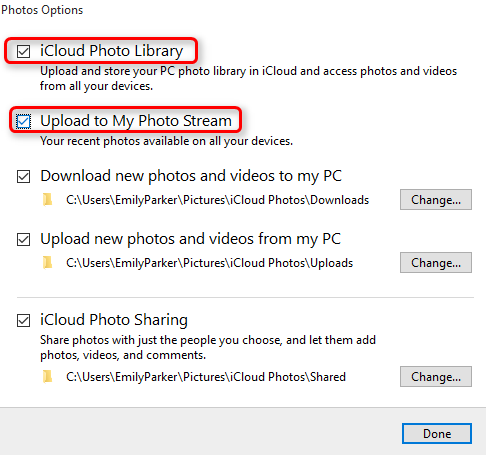Uncheck Upload new photos and videos from my PC
Image resolution: width=486 pixels, height=455 pixels.
[x=24, y=239]
